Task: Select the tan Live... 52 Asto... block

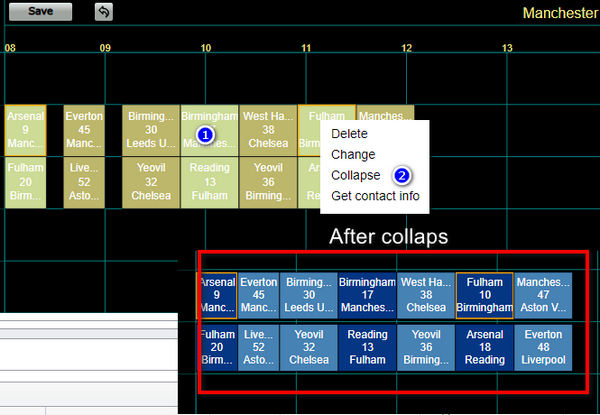Action: point(84,182)
